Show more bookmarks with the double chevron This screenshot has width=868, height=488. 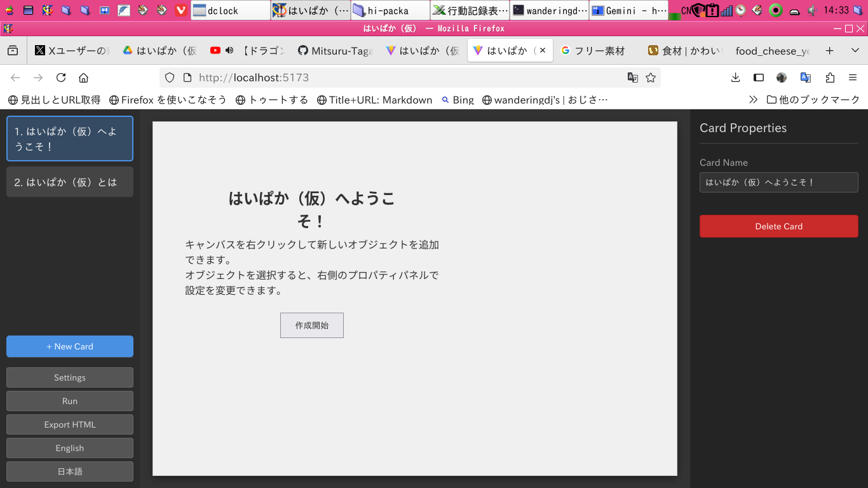[x=753, y=100]
